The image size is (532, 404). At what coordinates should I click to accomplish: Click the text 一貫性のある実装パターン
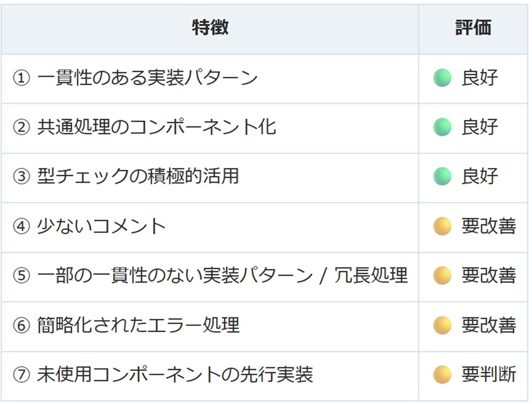coord(148,78)
